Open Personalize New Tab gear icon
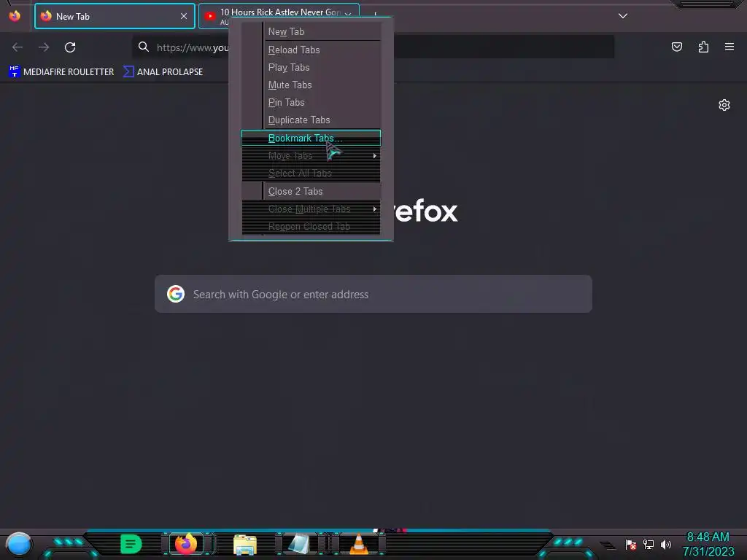Screen dimensions: 747x560 click(724, 105)
